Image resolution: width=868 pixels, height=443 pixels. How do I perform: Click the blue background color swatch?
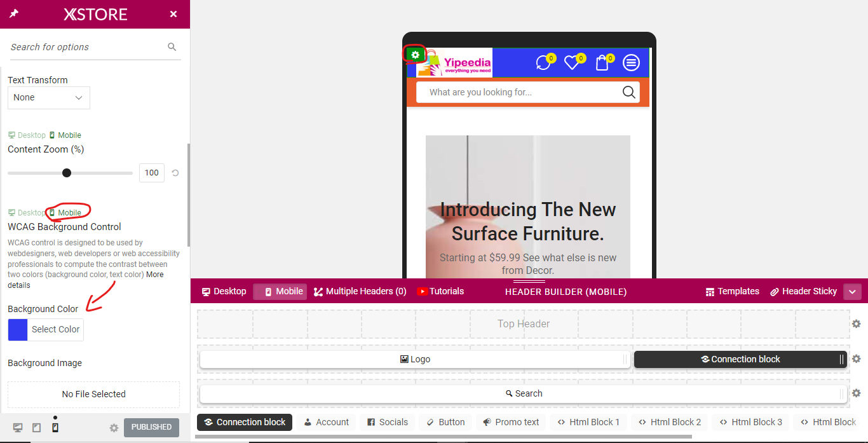tap(18, 330)
